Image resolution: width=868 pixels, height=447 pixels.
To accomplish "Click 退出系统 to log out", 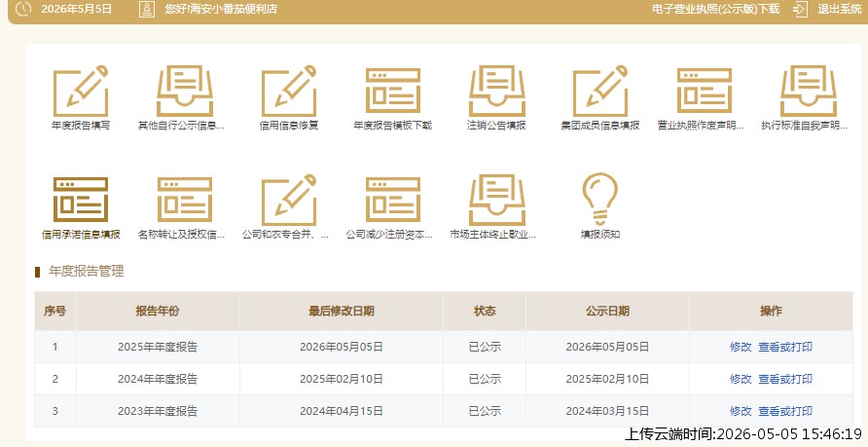I will pos(840,9).
